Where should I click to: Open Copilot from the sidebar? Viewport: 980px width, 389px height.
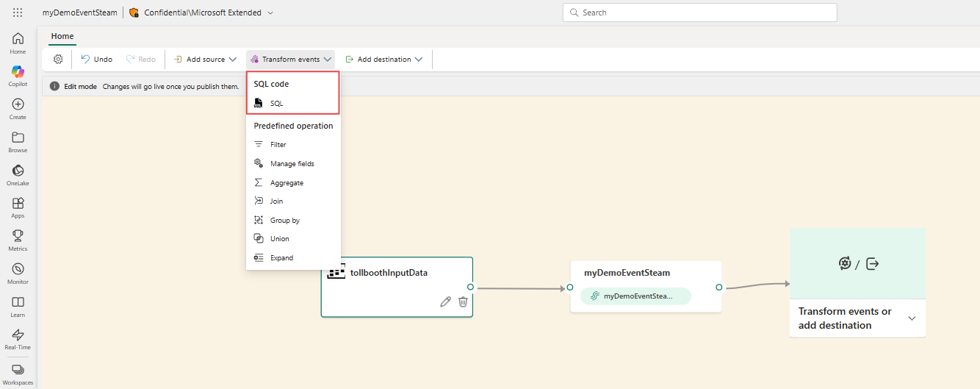coord(18,76)
